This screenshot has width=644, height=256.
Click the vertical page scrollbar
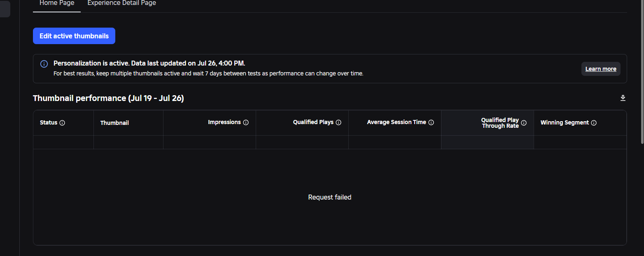642,72
